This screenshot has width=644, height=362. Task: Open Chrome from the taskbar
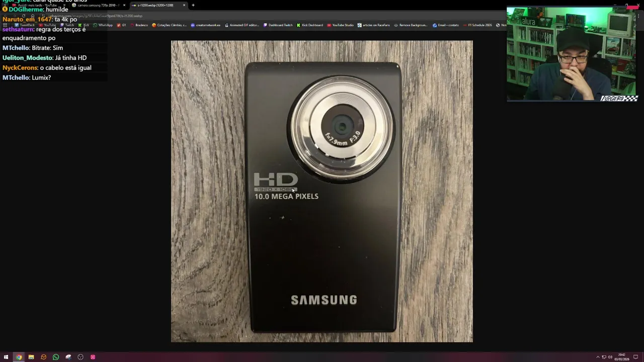coord(19,357)
